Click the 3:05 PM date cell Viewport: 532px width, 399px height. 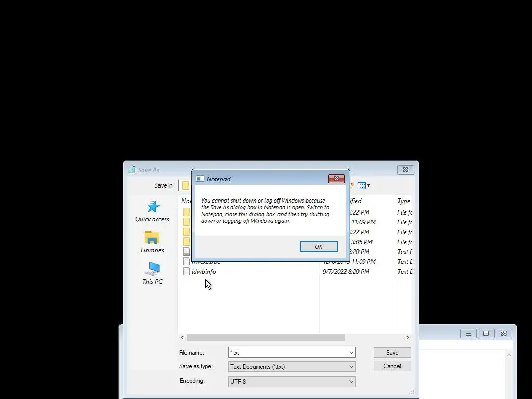tap(362, 242)
